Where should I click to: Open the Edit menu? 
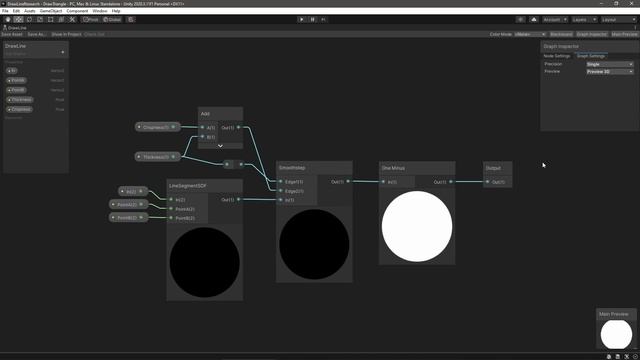[16, 11]
